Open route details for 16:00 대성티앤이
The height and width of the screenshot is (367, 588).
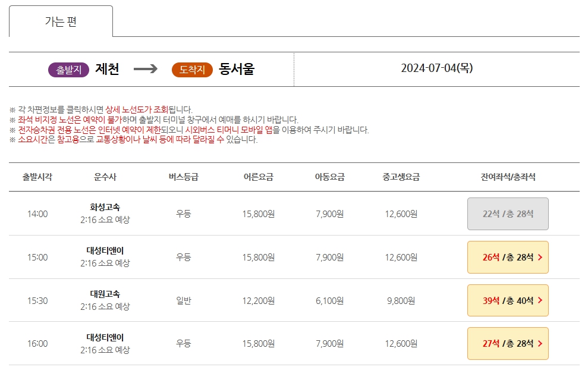point(105,337)
